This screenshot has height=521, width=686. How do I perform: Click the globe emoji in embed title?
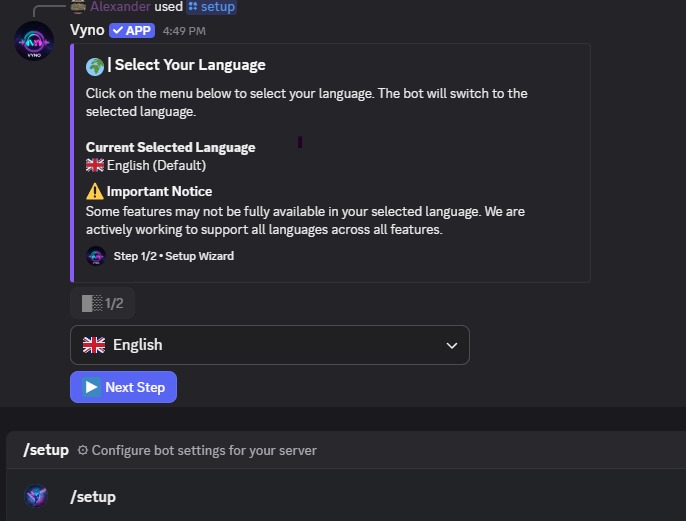[x=95, y=66]
